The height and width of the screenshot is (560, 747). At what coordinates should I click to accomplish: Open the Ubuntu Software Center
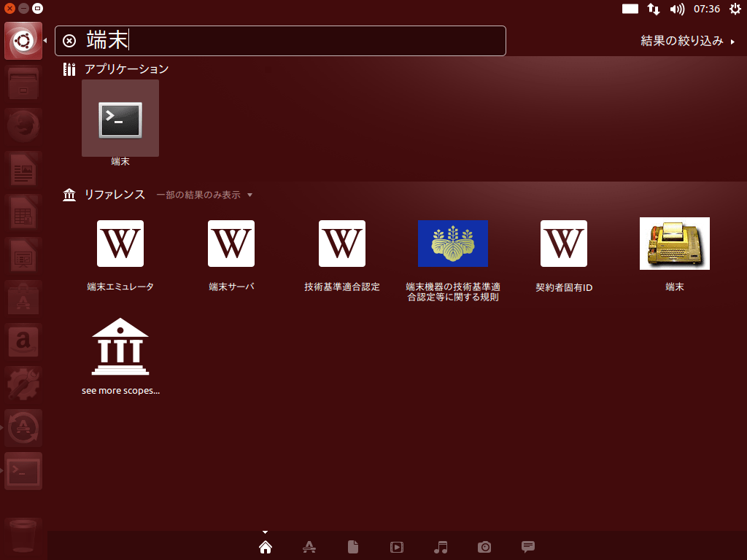coord(23,298)
